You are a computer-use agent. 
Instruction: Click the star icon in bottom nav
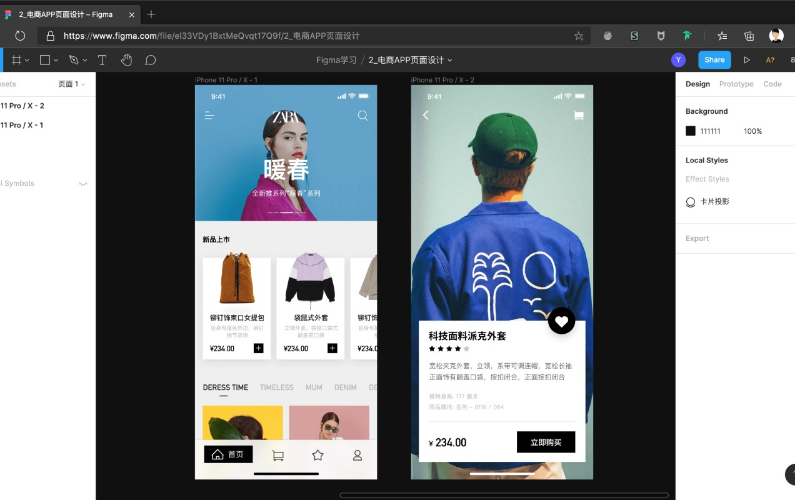click(x=318, y=455)
